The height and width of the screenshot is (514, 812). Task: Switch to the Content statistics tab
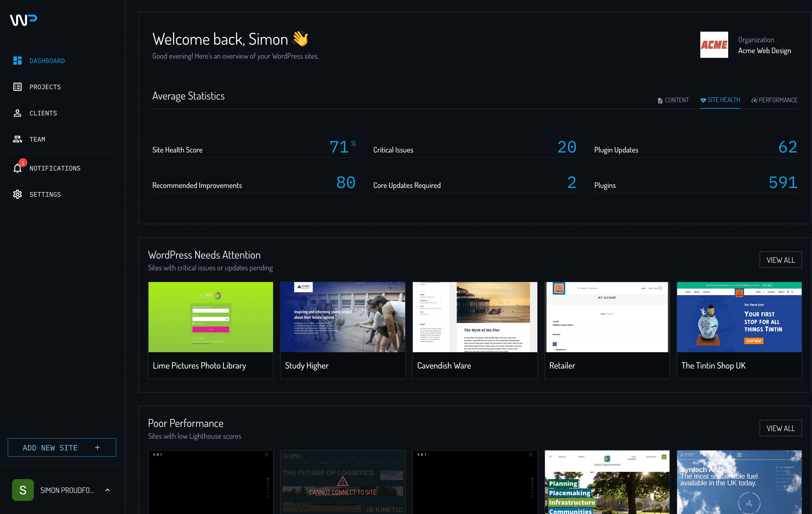673,100
